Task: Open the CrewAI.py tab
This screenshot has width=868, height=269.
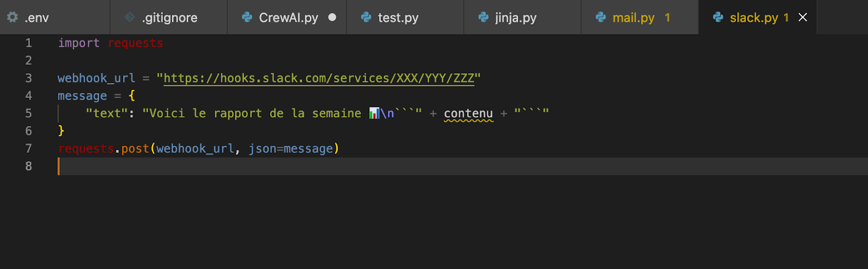Action: click(287, 17)
